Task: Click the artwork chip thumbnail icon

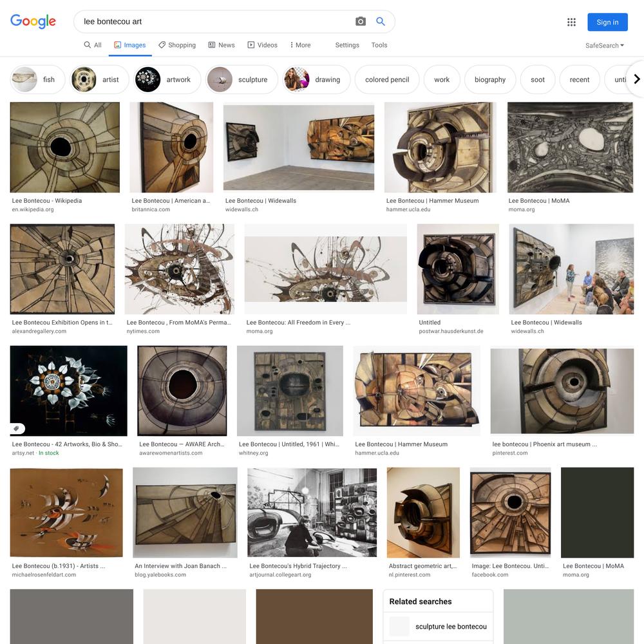Action: tap(148, 79)
